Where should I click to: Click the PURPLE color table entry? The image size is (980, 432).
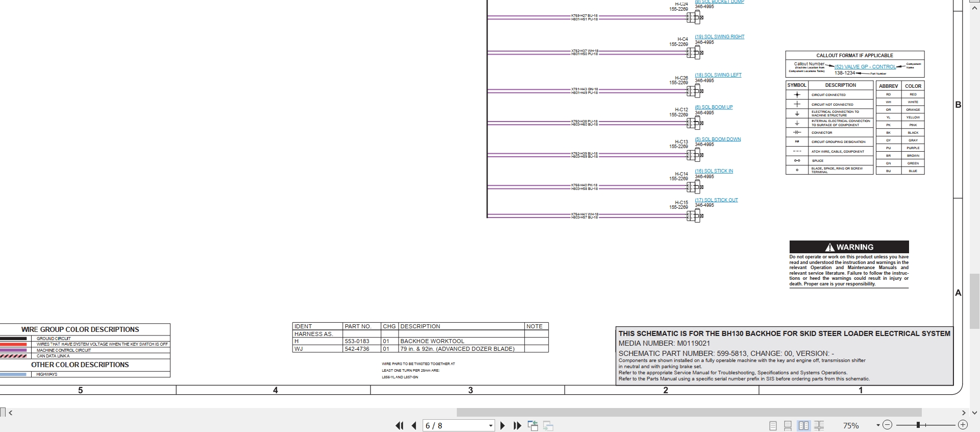[913, 148]
